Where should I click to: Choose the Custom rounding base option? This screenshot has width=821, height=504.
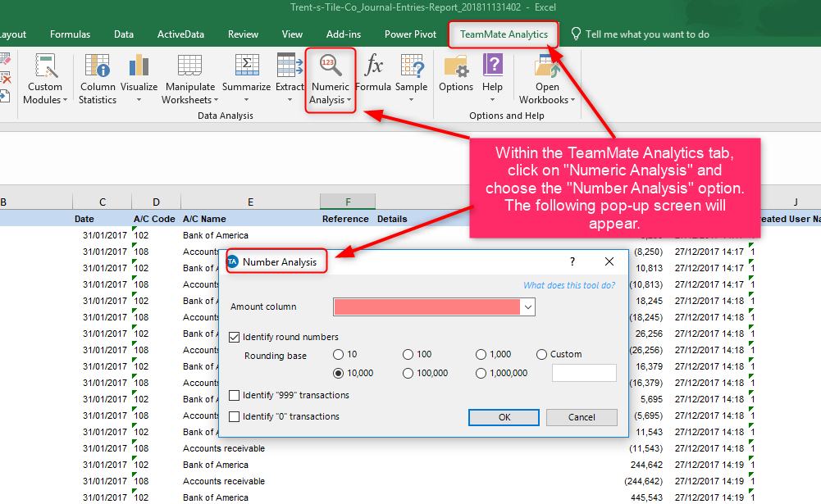point(541,354)
